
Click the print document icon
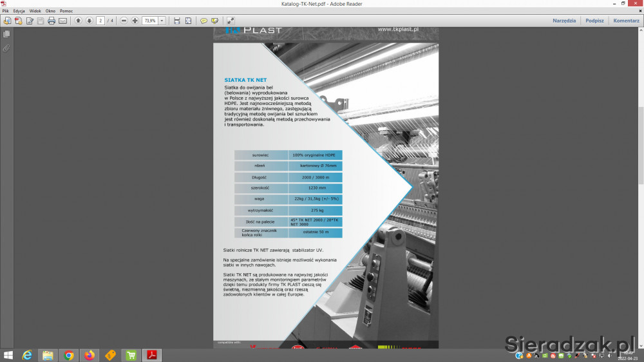[52, 21]
